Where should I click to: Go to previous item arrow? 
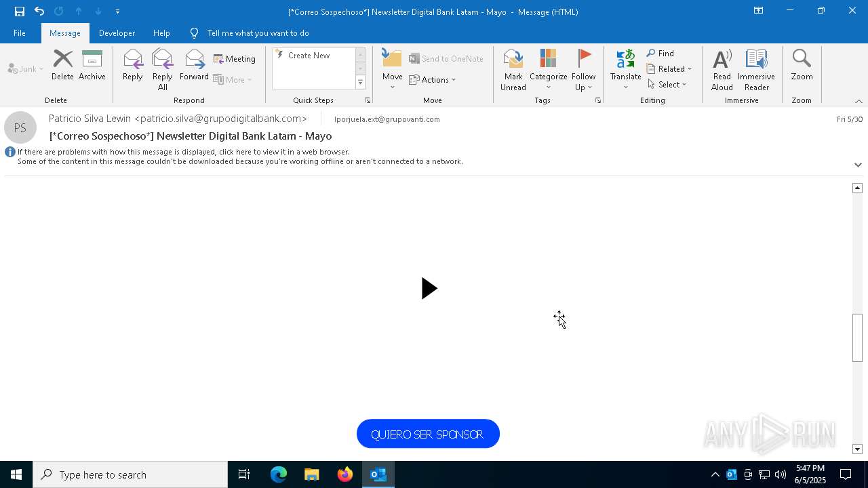point(79,12)
